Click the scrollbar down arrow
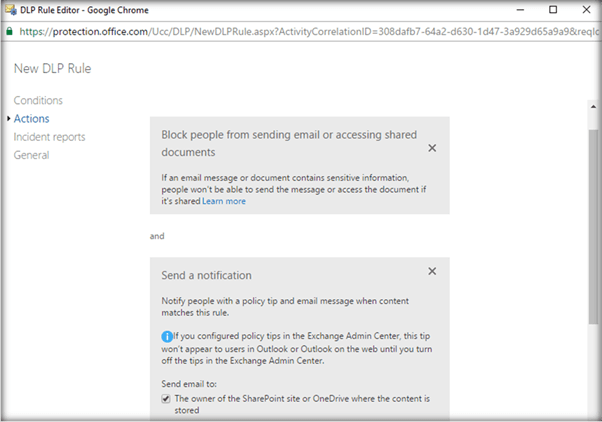Image resolution: width=602 pixels, height=422 pixels. coord(594,412)
